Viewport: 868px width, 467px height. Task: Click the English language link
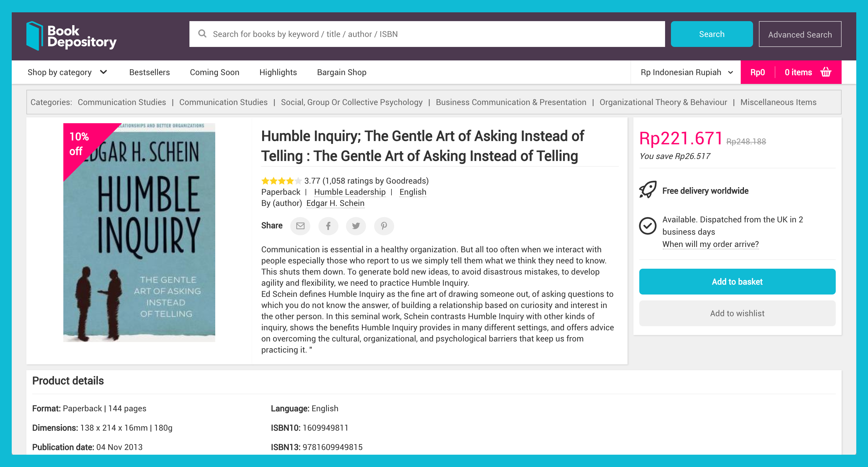[413, 192]
